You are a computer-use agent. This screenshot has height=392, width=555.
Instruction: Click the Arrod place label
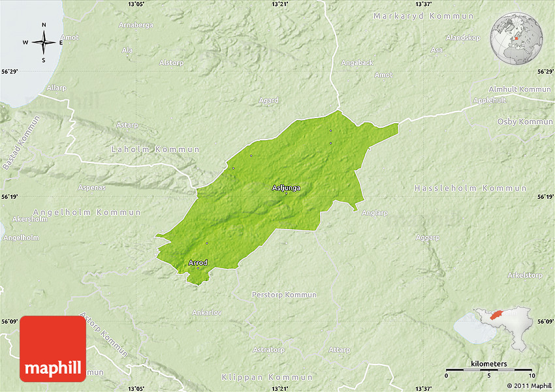(x=198, y=262)
